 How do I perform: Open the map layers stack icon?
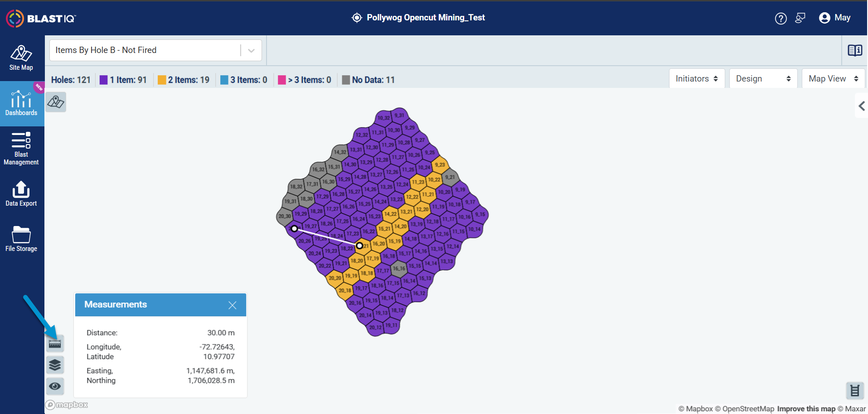click(55, 365)
